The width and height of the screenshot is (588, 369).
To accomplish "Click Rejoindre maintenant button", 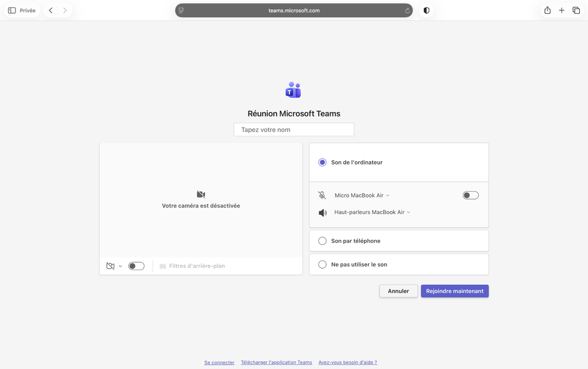I will (x=455, y=291).
